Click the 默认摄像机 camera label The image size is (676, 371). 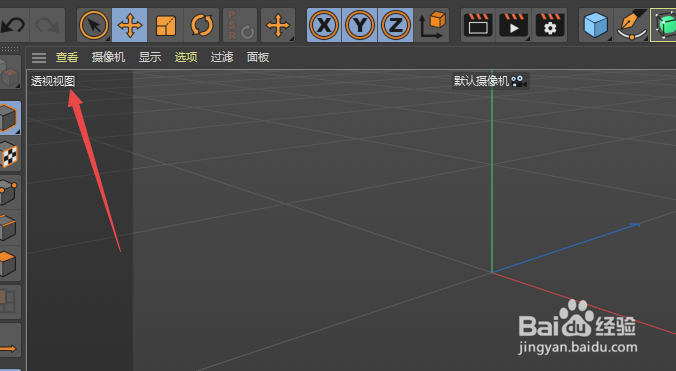click(481, 81)
